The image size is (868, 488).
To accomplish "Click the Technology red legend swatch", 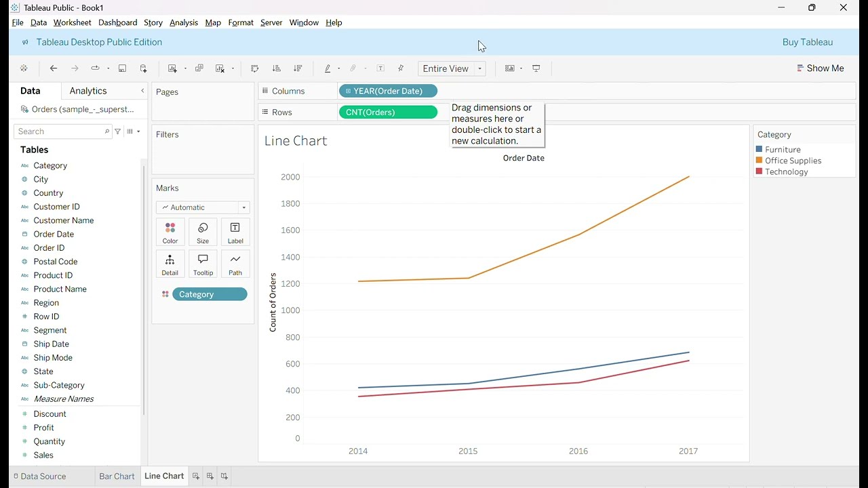I will (759, 171).
